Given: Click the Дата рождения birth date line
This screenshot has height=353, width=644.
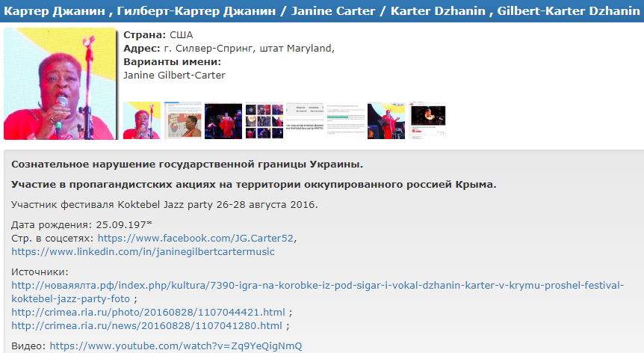Looking at the screenshot, I should (81, 224).
